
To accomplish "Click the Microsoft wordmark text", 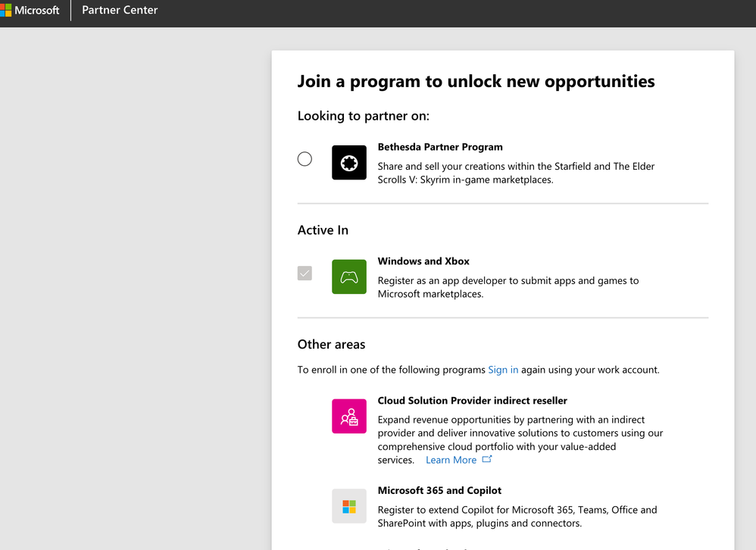I will [x=37, y=11].
